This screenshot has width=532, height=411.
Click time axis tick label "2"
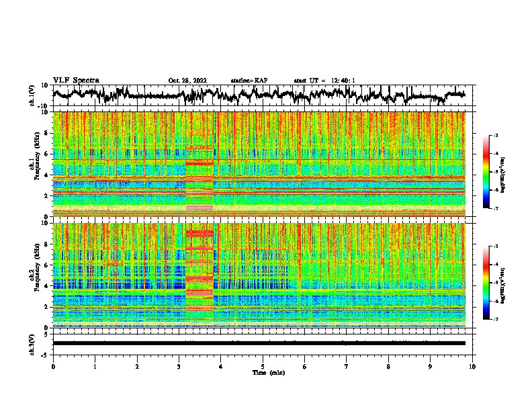coord(137,367)
